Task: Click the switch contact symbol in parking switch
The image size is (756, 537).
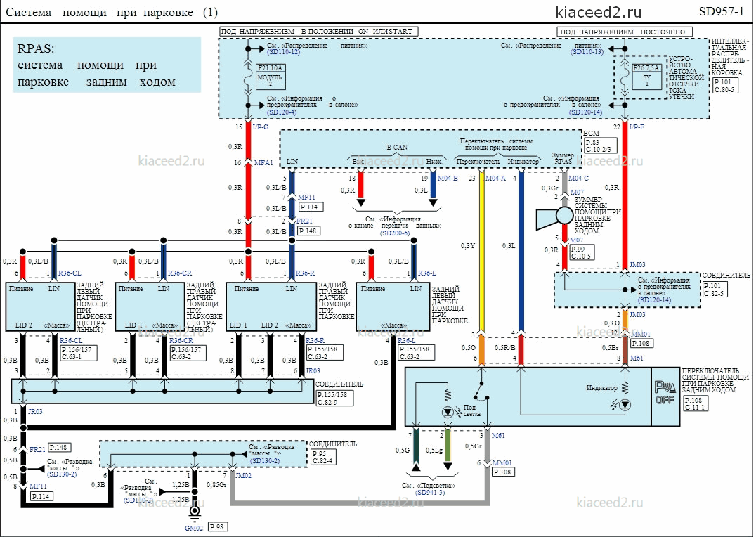Action: click(480, 392)
